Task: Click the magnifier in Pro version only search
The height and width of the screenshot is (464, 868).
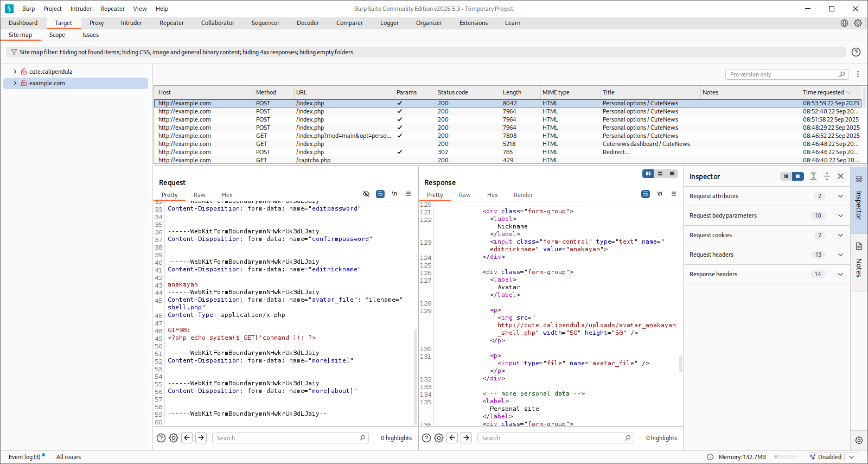Action: (842, 74)
